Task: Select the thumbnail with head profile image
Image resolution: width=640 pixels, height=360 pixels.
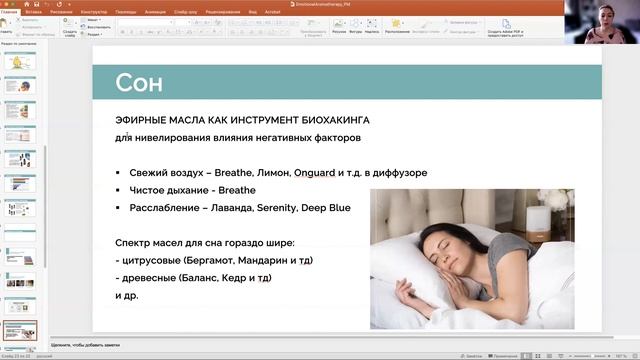Action: [20, 86]
